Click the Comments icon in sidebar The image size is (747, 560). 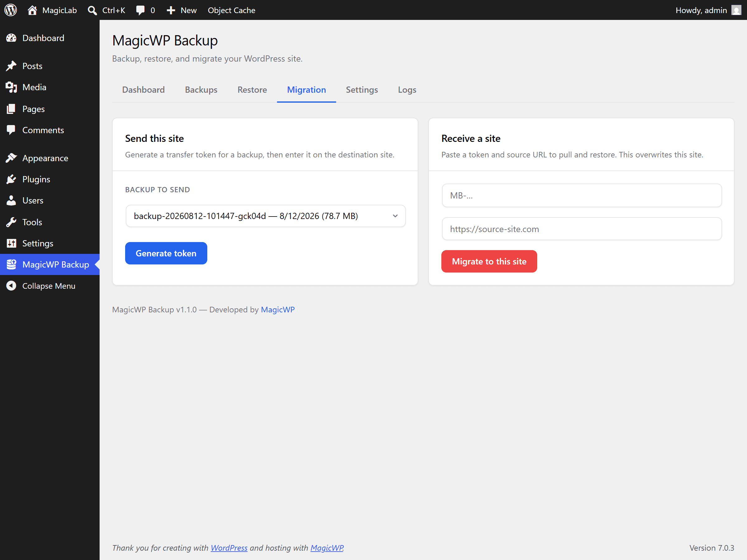click(x=11, y=130)
